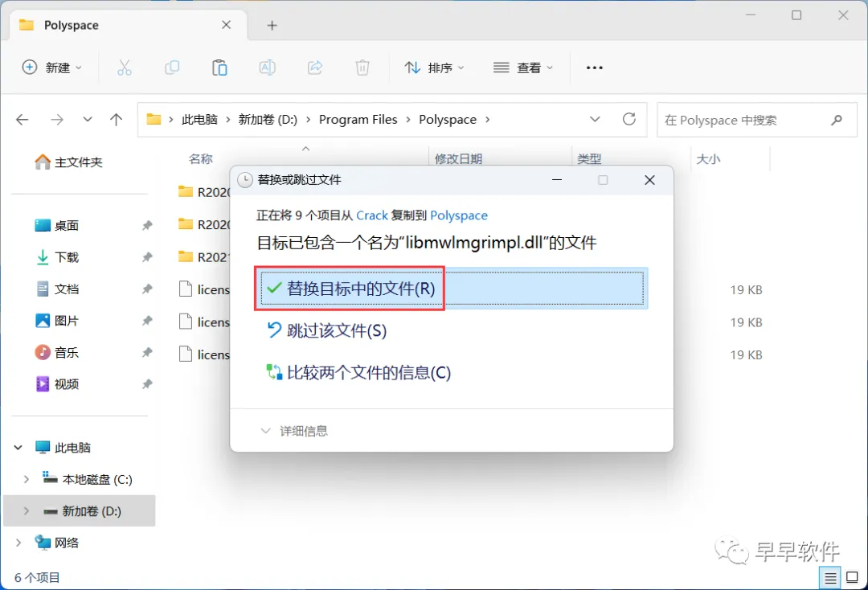Viewport: 868px width, 590px height.
Task: Go up one folder level
Action: pos(117,120)
